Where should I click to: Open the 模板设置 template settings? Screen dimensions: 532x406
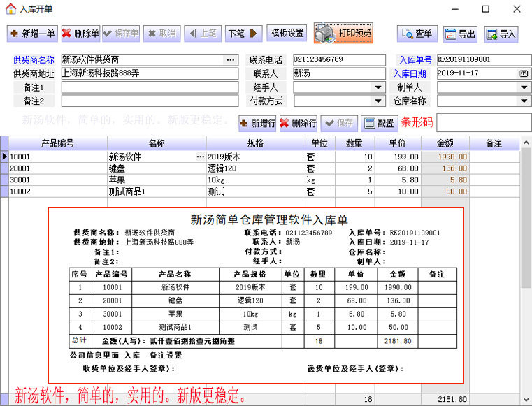pyautogui.click(x=287, y=33)
